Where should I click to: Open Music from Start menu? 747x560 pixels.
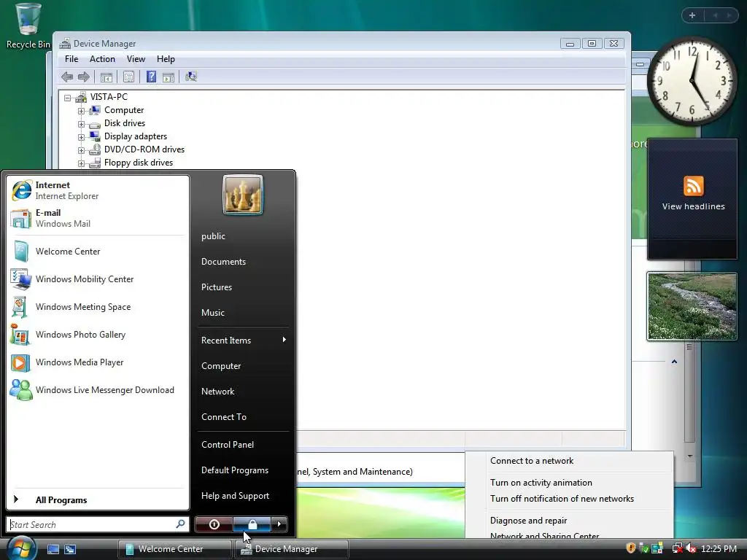(243, 312)
